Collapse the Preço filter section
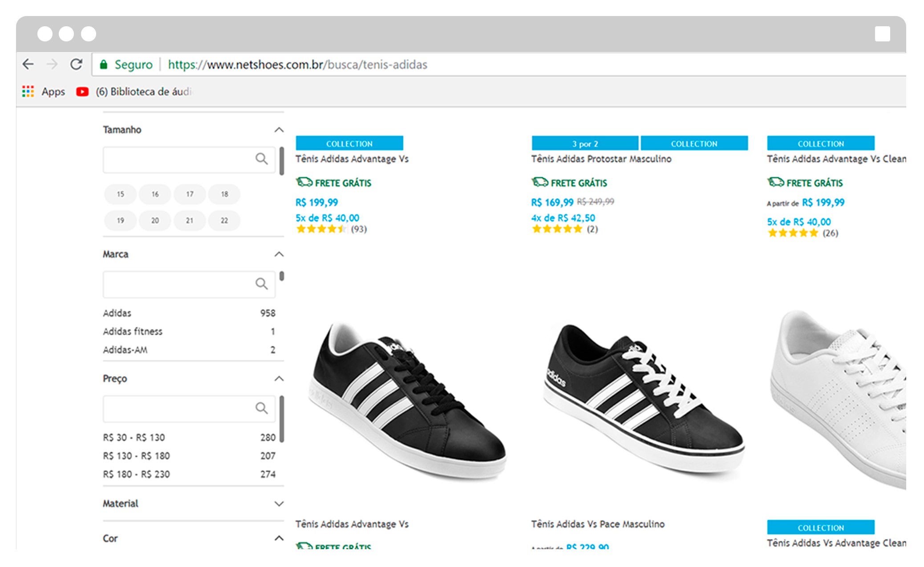This screenshot has width=924, height=567. coord(279,379)
